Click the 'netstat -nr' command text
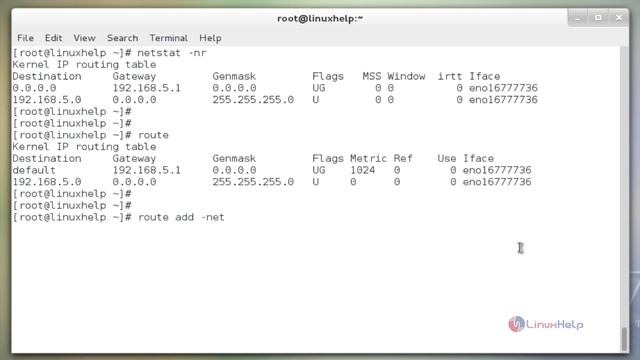Image resolution: width=640 pixels, height=360 pixels. 172,53
